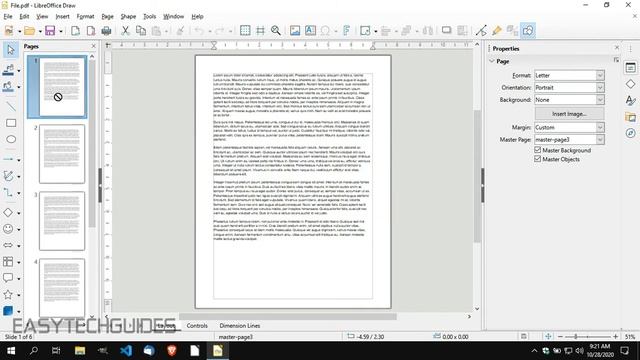Pick the Rectangle shape tool
The width and height of the screenshot is (640, 360).
[11, 123]
